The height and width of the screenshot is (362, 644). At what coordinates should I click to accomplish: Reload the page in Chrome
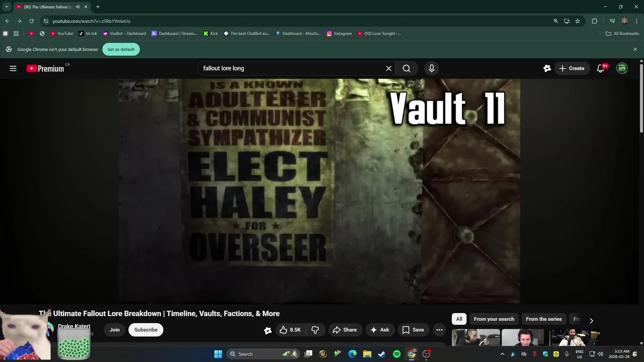click(x=31, y=21)
